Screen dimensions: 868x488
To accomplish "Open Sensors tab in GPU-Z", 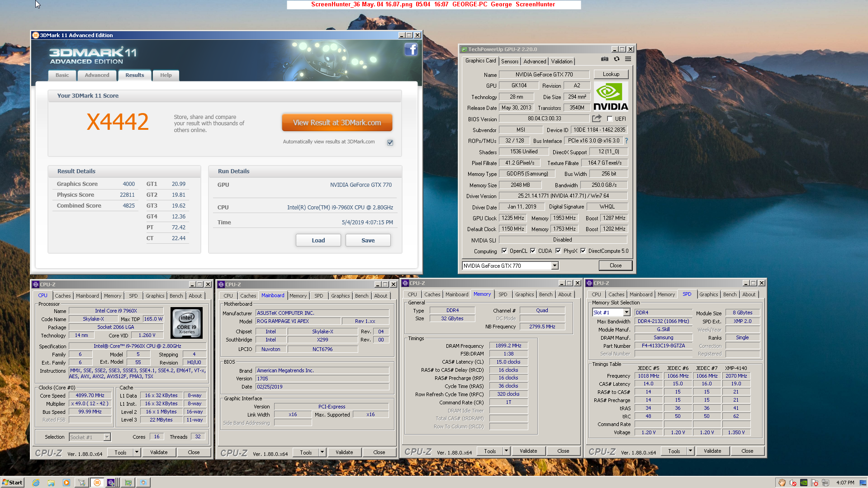I will click(x=510, y=62).
